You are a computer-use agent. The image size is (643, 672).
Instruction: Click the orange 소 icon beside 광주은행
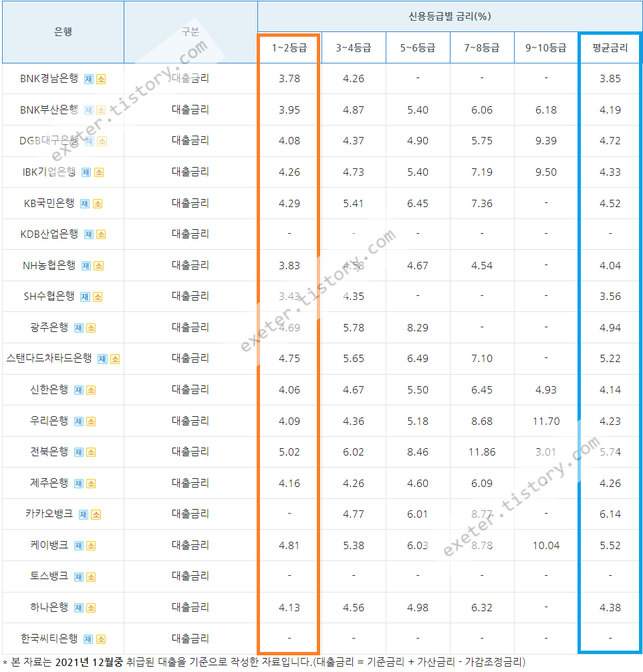[x=91, y=328]
